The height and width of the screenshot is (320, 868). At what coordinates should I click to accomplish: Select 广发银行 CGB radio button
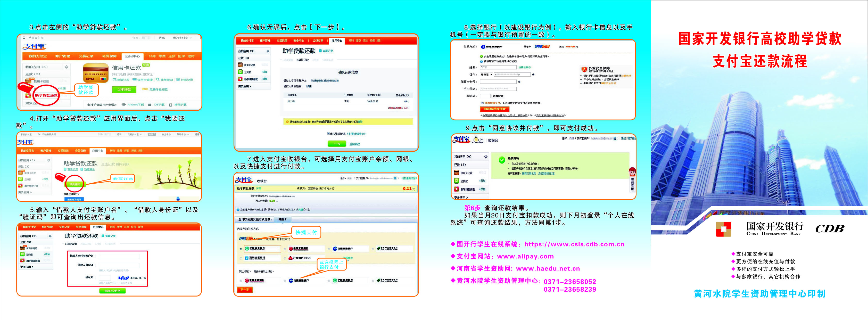pyautogui.click(x=285, y=258)
